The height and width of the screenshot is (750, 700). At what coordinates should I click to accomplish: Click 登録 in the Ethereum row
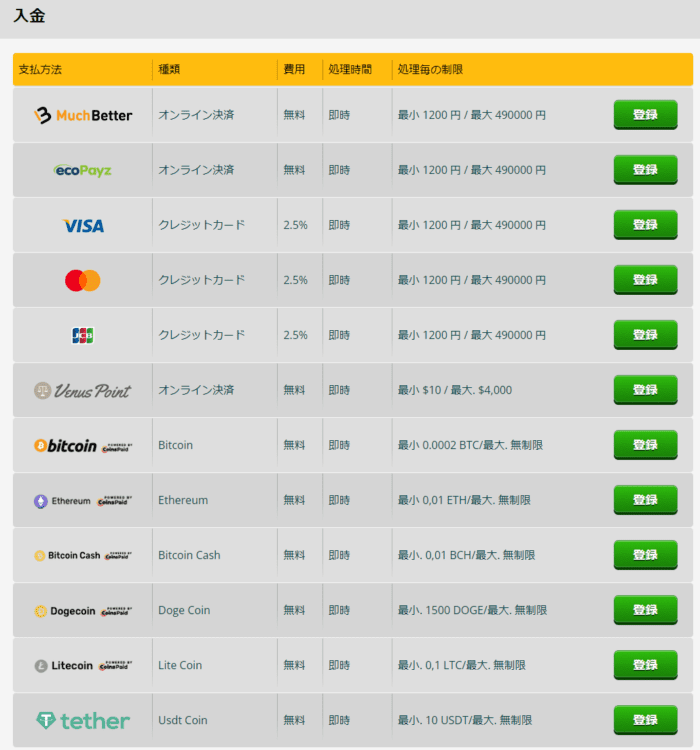click(645, 500)
